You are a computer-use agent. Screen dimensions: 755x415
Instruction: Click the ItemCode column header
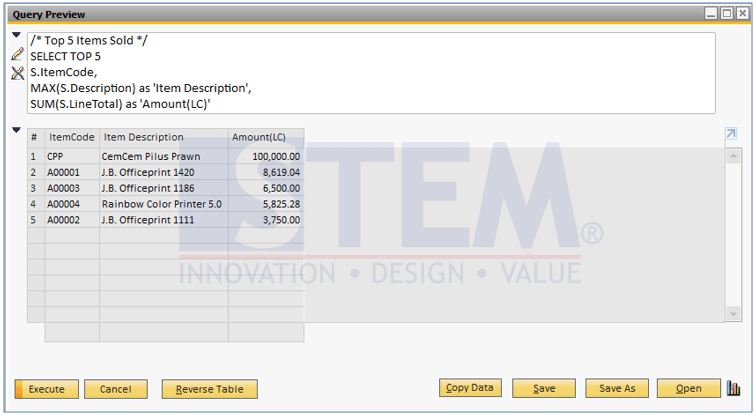(72, 138)
